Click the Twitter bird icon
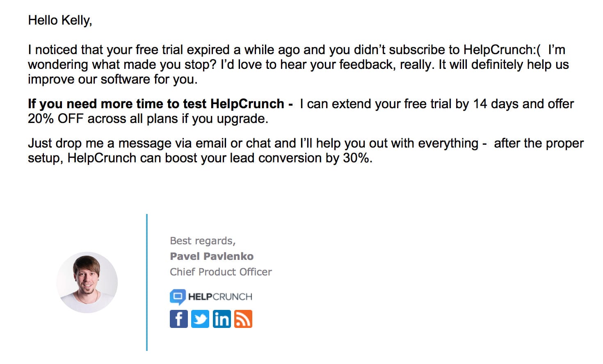The height and width of the screenshot is (364, 603). coord(200,319)
